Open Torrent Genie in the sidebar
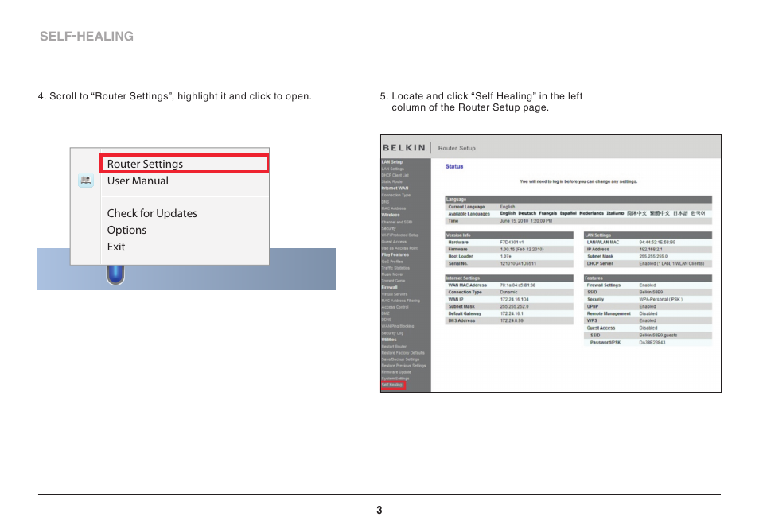The image size is (759, 532). (393, 281)
